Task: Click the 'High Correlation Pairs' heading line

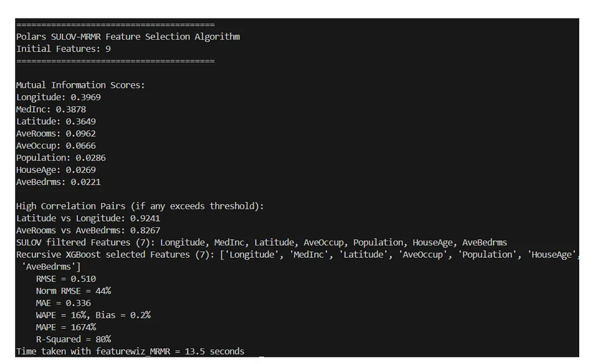Action: point(140,206)
